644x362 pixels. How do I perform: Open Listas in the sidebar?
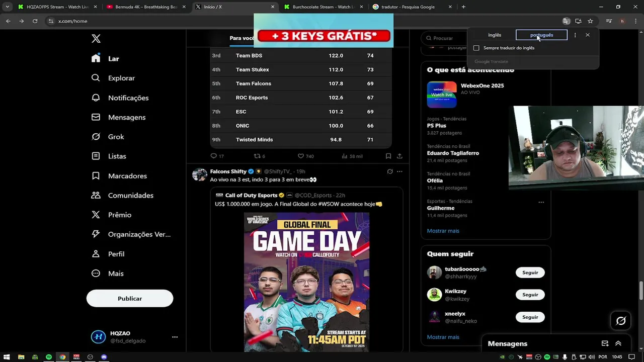point(109,156)
